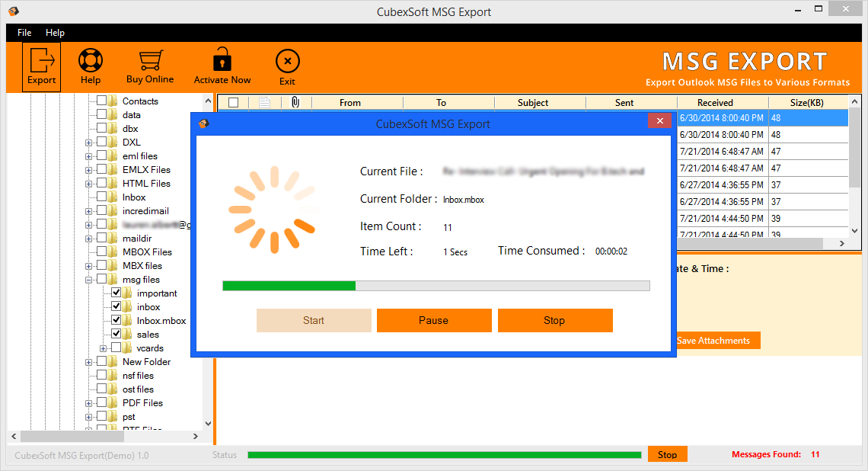Sort messages by Subject column
The height and width of the screenshot is (471, 868).
pos(540,103)
